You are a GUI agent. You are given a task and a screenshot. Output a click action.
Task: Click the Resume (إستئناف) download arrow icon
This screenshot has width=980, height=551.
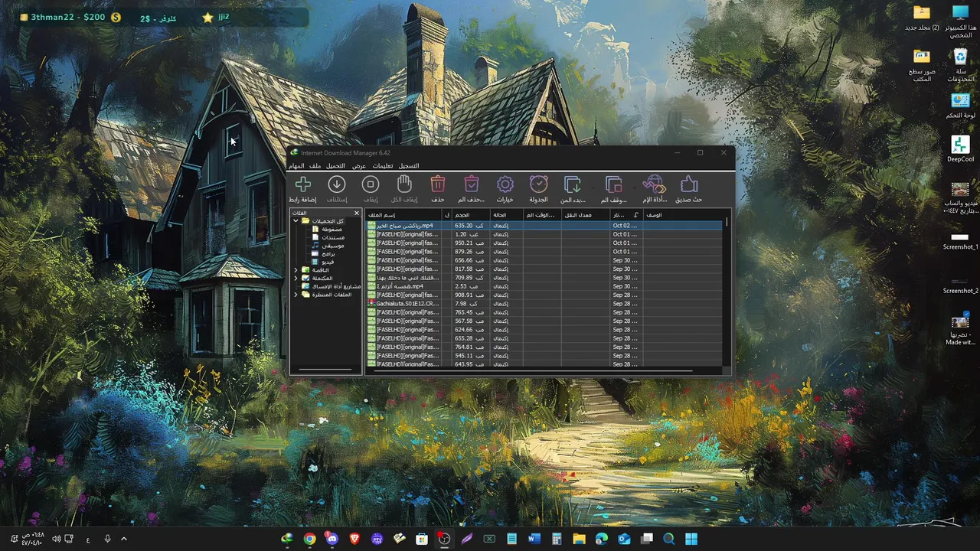point(337,184)
